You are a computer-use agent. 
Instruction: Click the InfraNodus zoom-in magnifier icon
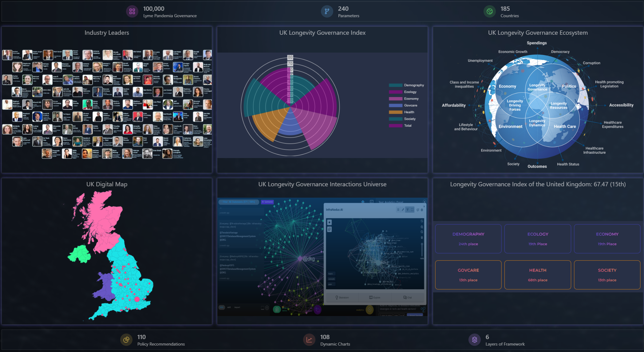tap(422, 227)
